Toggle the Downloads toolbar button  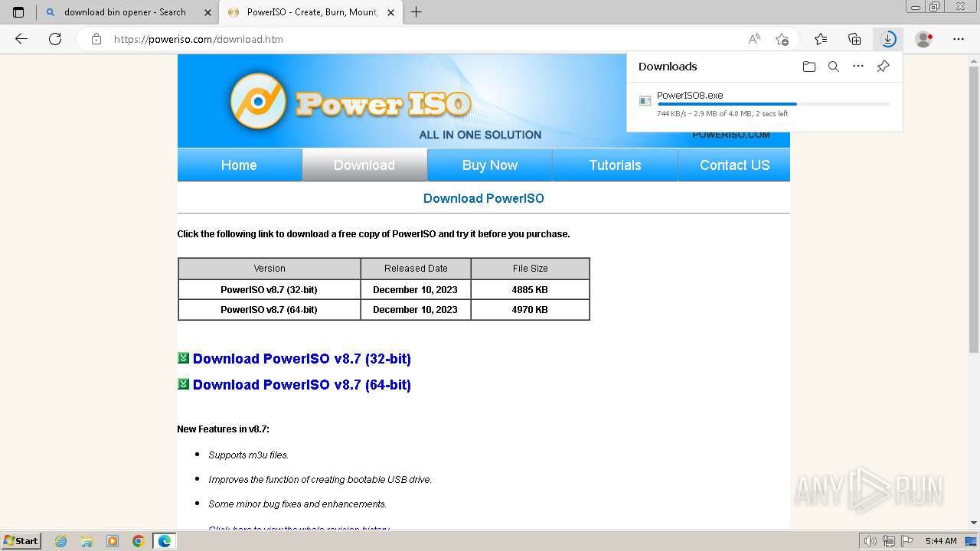[888, 39]
